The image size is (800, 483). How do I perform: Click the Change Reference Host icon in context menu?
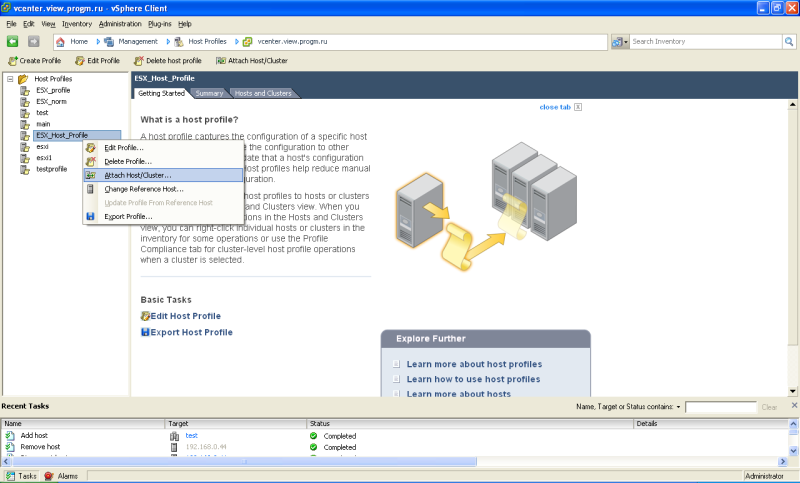[90, 189]
